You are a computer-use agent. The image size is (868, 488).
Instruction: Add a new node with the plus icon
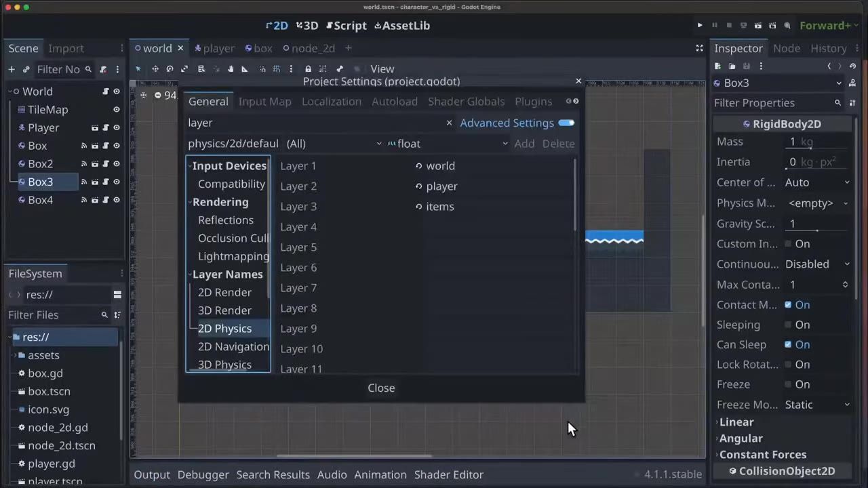[12, 69]
